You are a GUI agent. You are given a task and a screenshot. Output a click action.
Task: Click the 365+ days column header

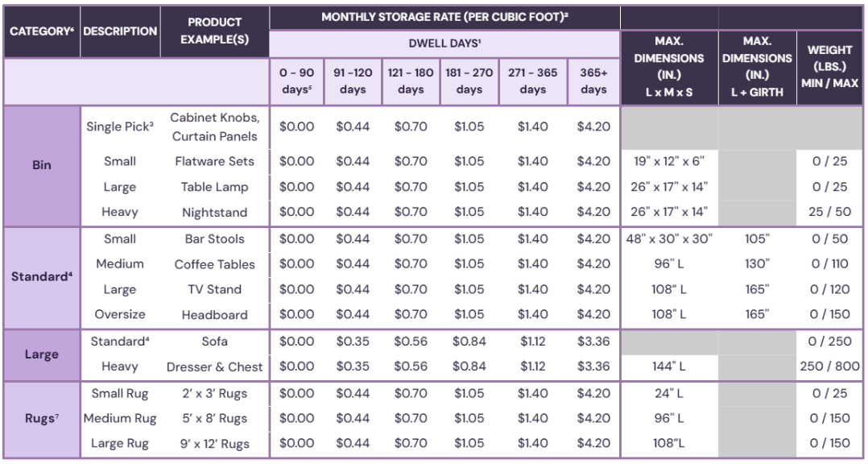[593, 81]
